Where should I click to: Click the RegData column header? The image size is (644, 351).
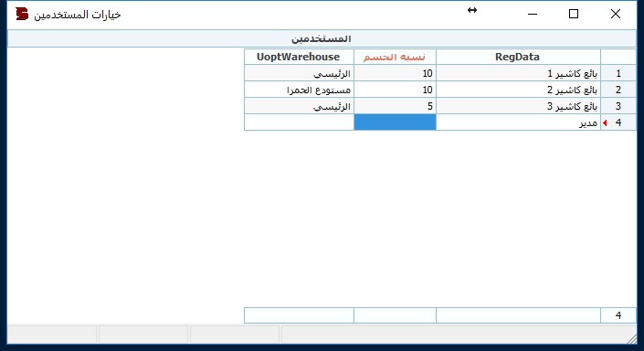click(518, 57)
